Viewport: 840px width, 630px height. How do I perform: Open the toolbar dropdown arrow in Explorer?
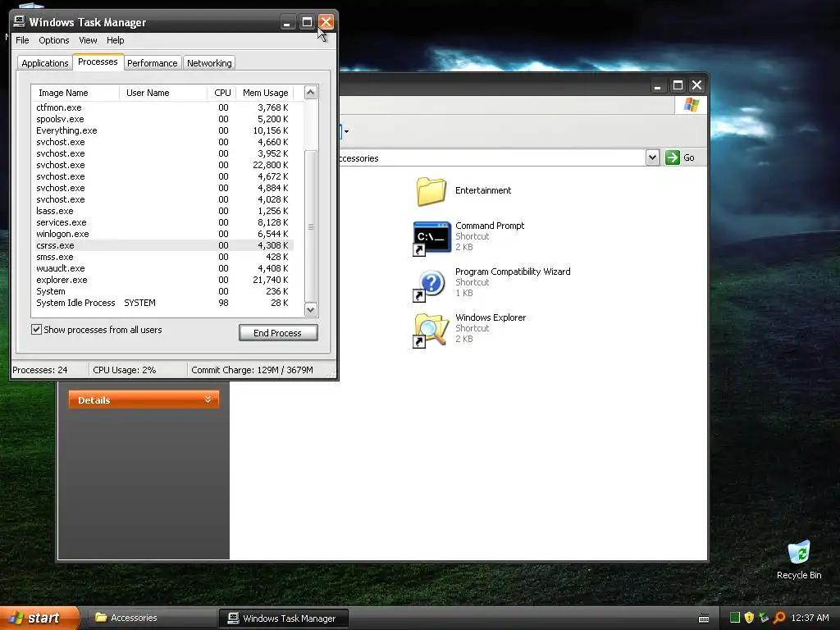(347, 131)
